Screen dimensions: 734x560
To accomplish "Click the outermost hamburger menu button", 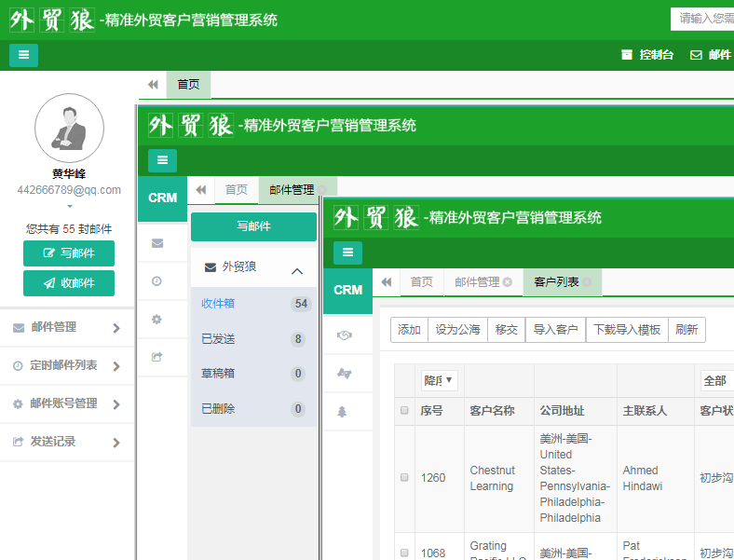I will 23,55.
